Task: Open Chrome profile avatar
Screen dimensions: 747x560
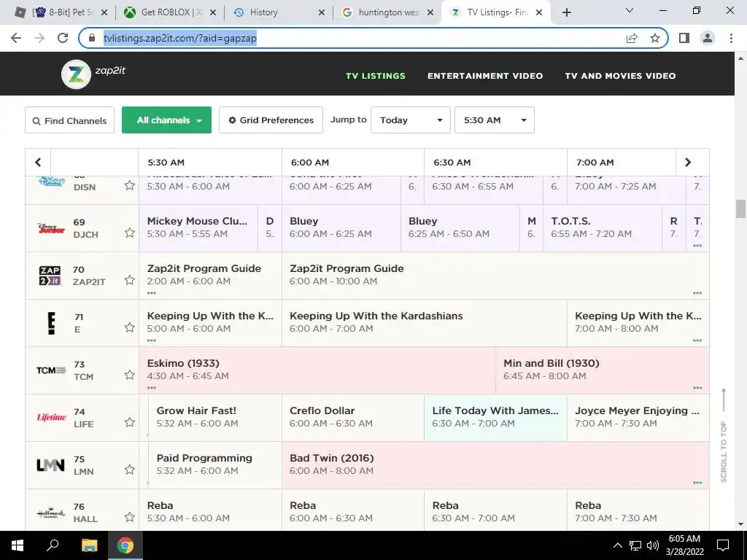Action: [x=708, y=38]
